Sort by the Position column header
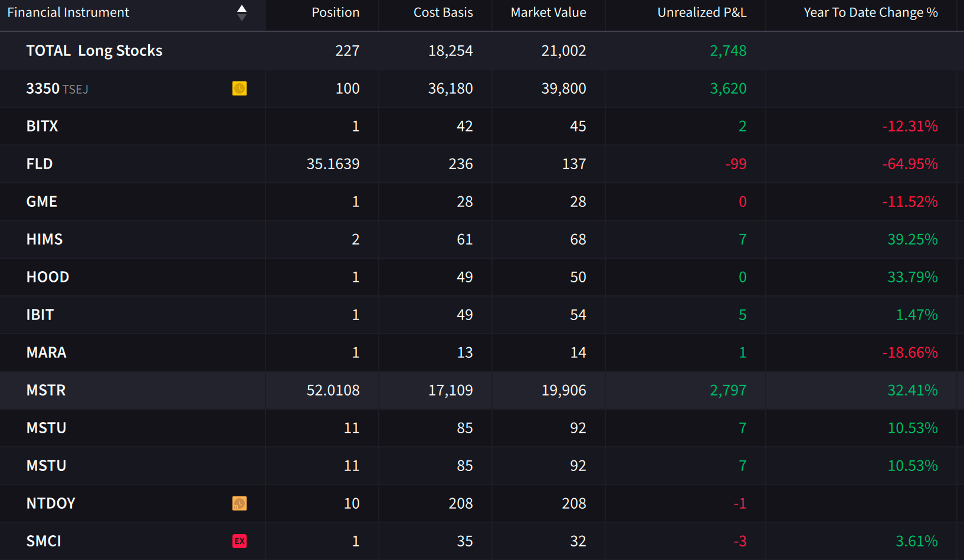 point(335,12)
